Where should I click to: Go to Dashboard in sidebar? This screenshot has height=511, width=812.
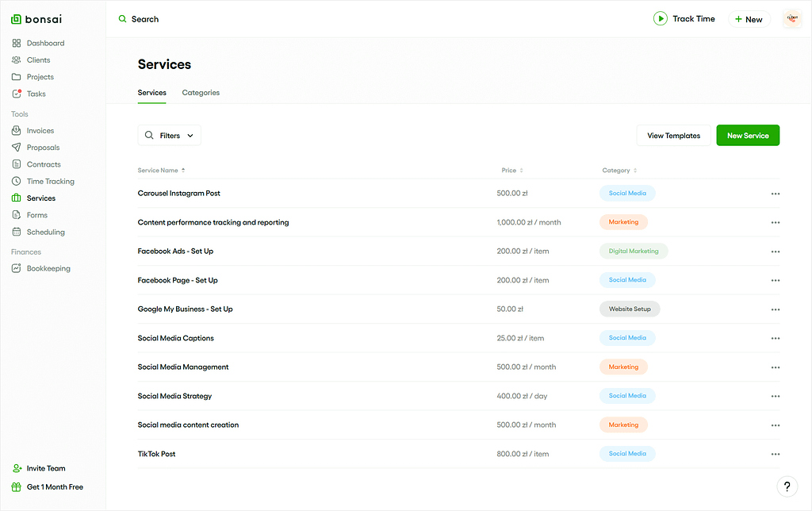coord(45,43)
